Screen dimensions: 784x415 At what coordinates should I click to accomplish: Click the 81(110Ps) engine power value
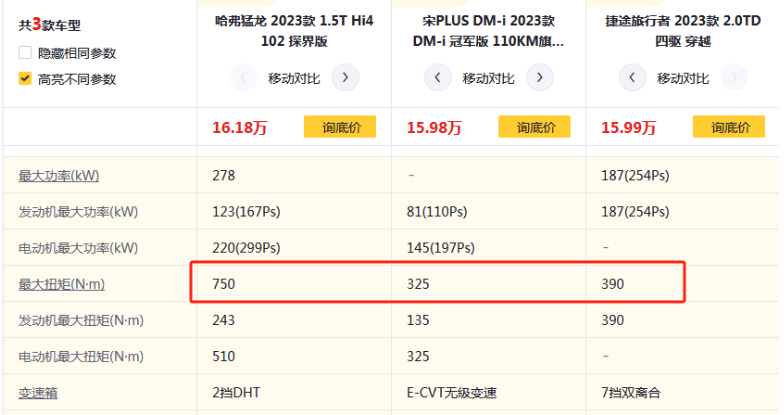coord(437,212)
